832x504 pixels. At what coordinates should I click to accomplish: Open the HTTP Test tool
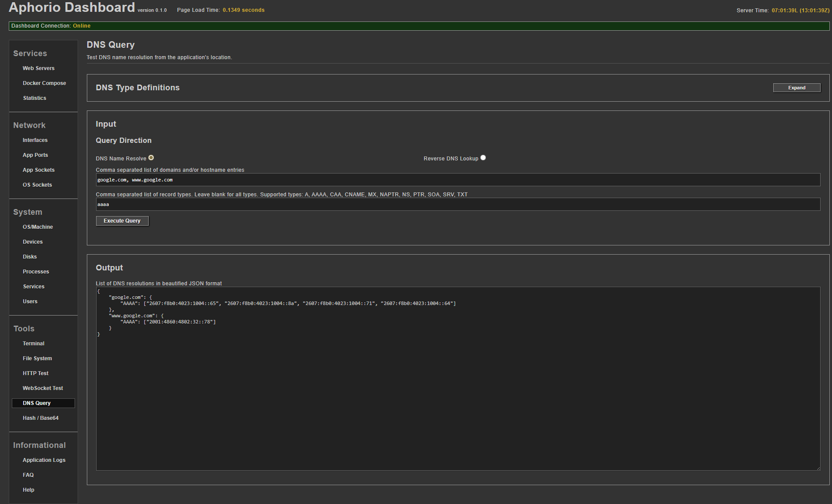pyautogui.click(x=36, y=373)
